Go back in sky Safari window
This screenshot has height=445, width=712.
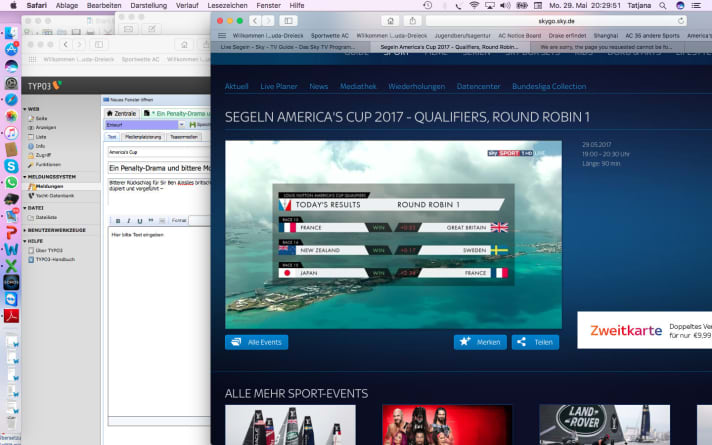(255, 21)
